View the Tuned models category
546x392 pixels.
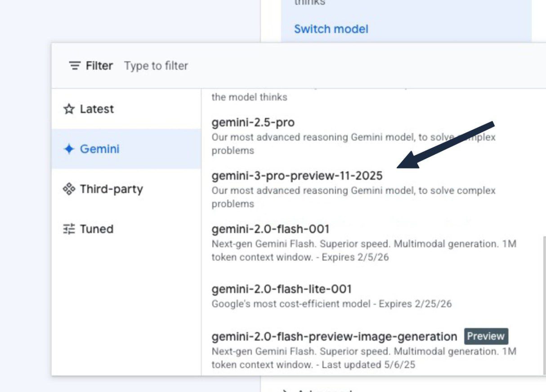click(x=96, y=229)
